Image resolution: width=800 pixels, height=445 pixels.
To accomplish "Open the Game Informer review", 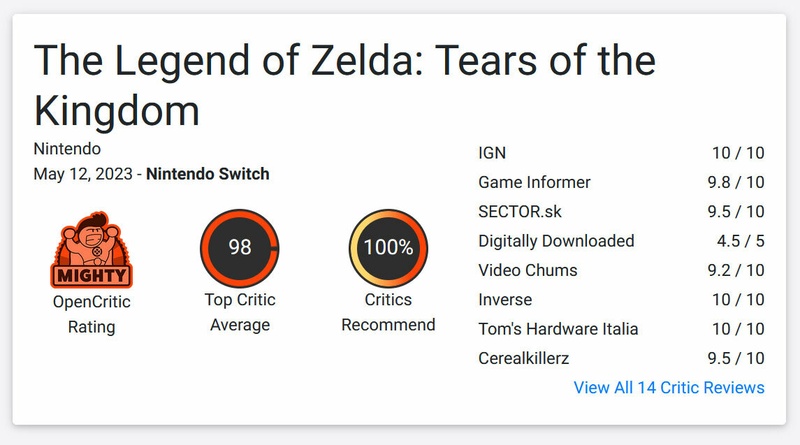I will [x=534, y=182].
